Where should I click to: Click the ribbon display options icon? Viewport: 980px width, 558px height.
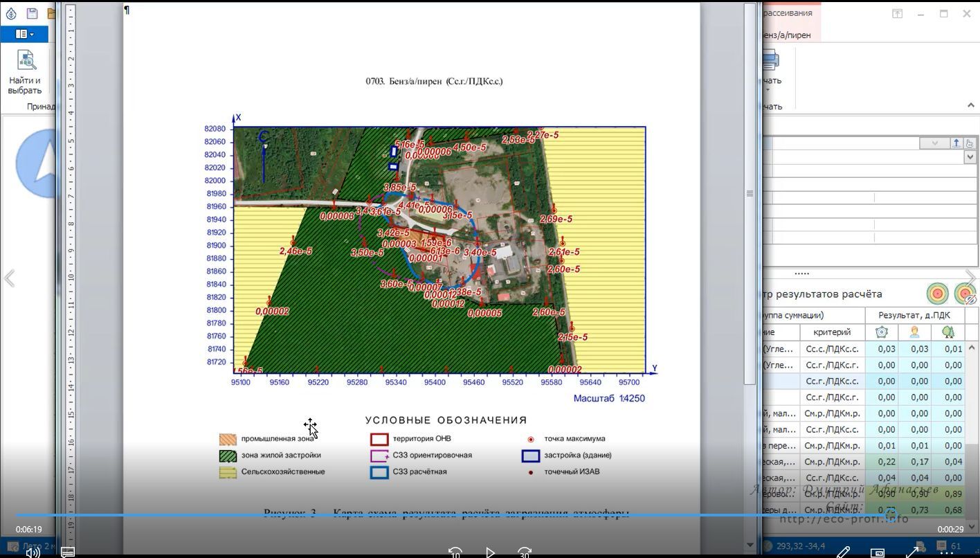point(897,13)
